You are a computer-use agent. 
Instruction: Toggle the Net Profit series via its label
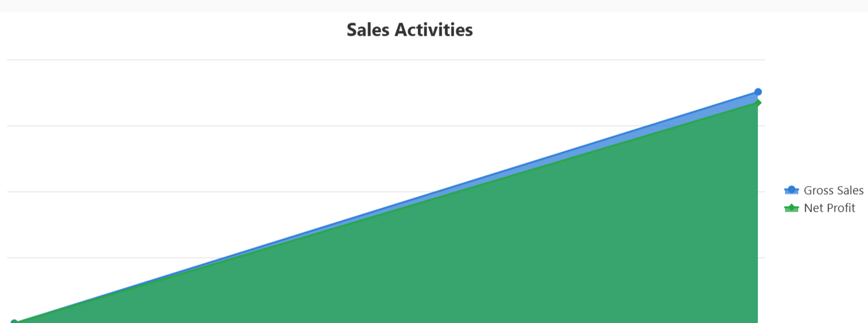coord(829,208)
